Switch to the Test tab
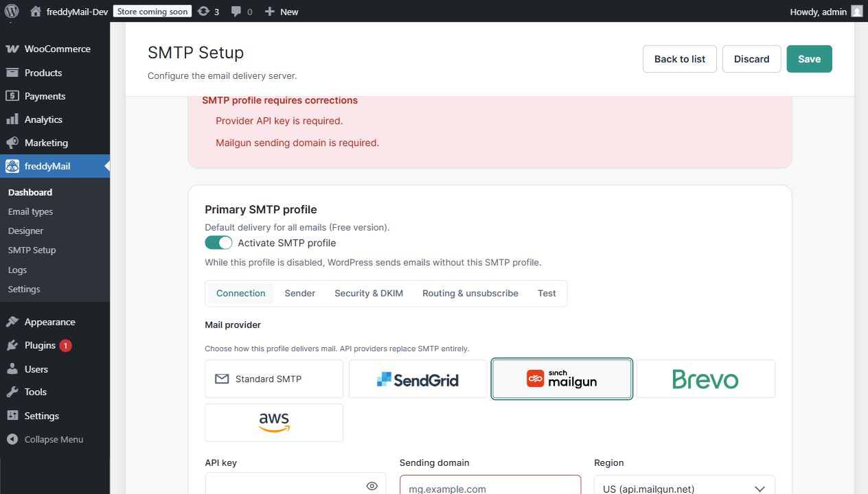This screenshot has height=494, width=868. [547, 293]
